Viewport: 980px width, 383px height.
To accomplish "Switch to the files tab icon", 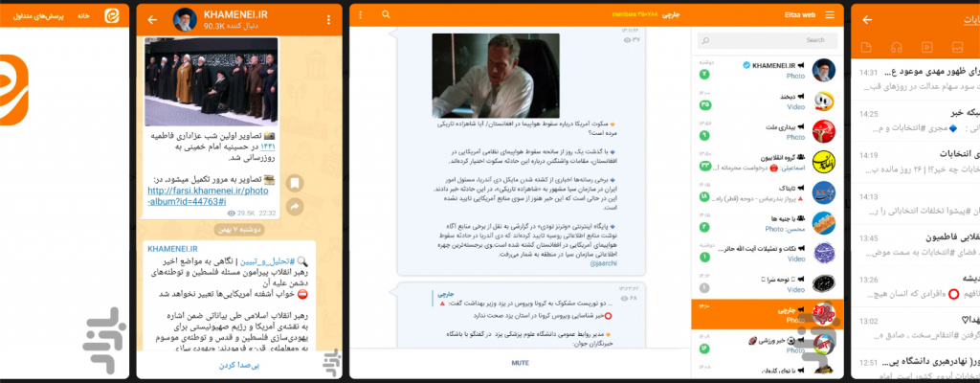I will 865,47.
